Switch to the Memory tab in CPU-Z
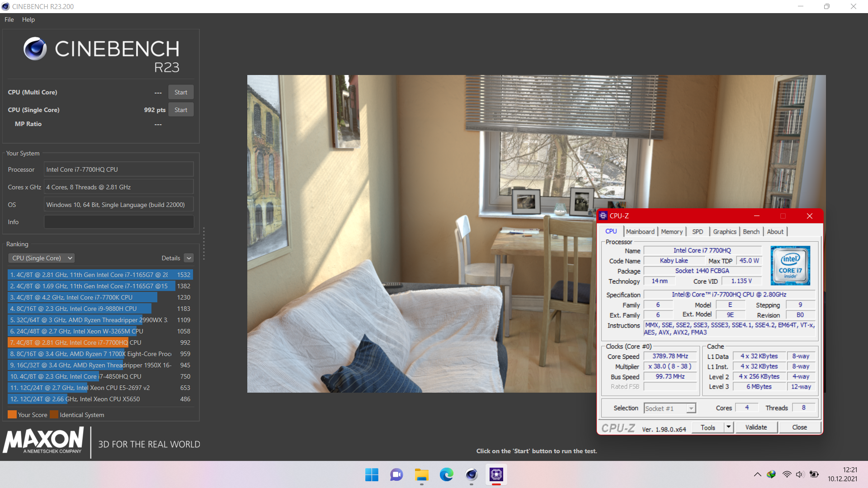This screenshot has height=488, width=868. pyautogui.click(x=671, y=232)
